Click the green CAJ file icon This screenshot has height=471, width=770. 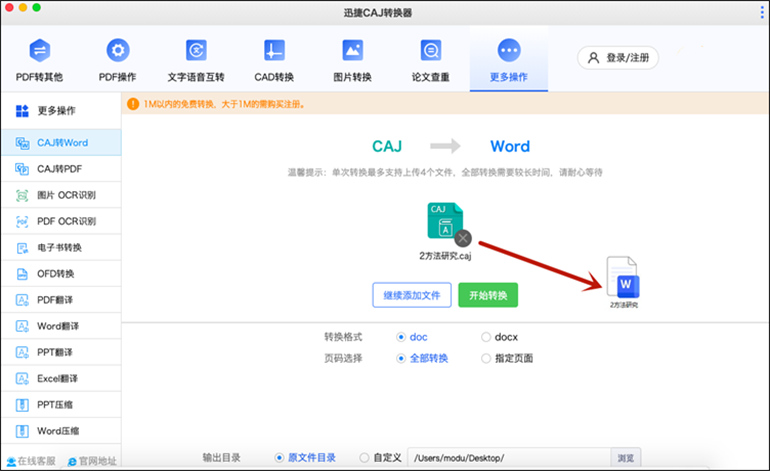pyautogui.click(x=445, y=221)
